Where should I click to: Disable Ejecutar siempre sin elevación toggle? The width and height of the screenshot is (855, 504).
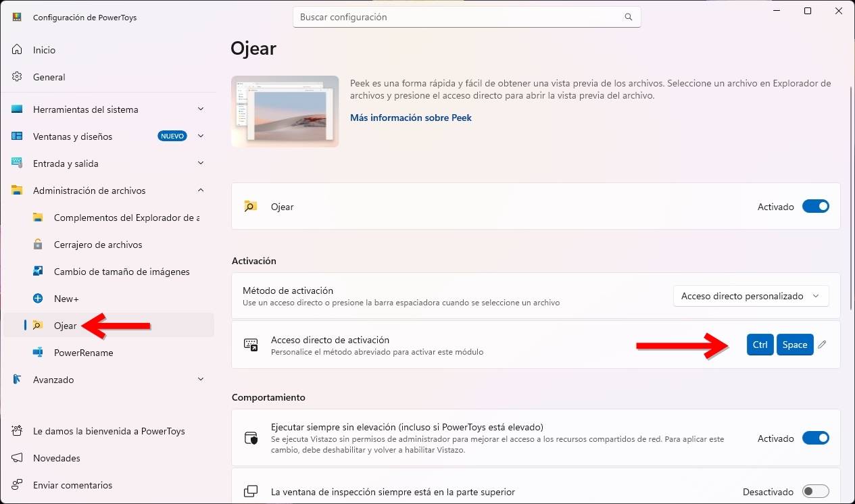click(x=816, y=438)
